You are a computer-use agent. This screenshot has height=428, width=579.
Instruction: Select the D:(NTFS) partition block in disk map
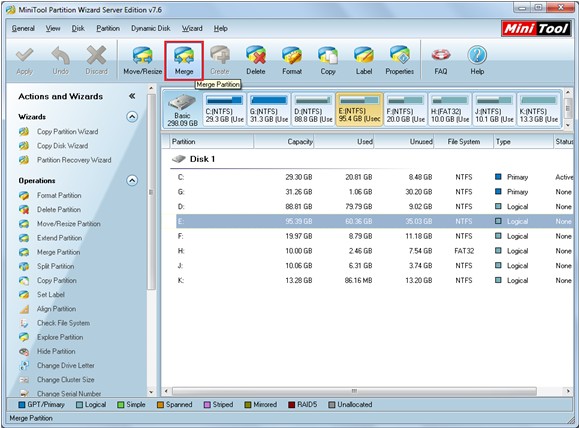click(313, 110)
